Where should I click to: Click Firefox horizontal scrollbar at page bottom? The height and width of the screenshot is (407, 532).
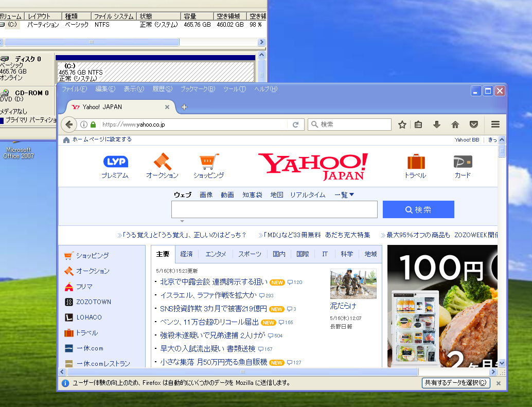[243, 371]
